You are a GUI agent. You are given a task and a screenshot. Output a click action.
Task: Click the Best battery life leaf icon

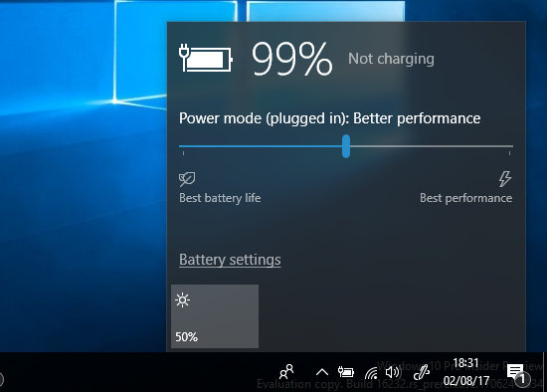point(187,179)
